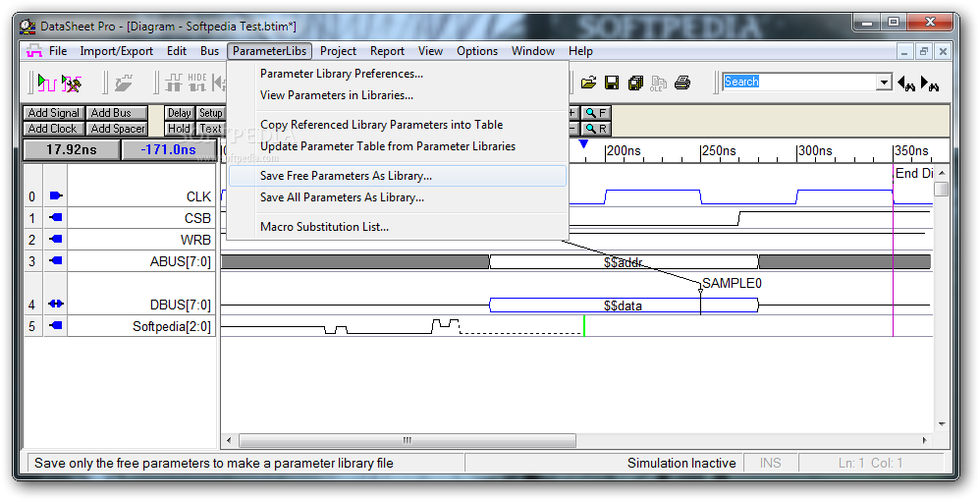Screen dimensions: 980x501
Task: Click the -171.0ns delta time button
Action: [x=168, y=150]
